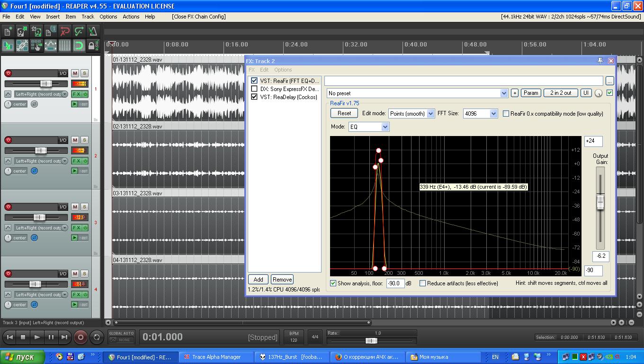Open track 2 FX button

tap(76, 161)
